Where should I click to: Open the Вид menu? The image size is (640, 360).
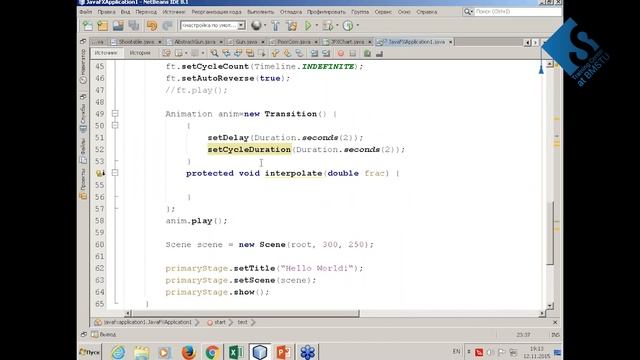point(125,12)
